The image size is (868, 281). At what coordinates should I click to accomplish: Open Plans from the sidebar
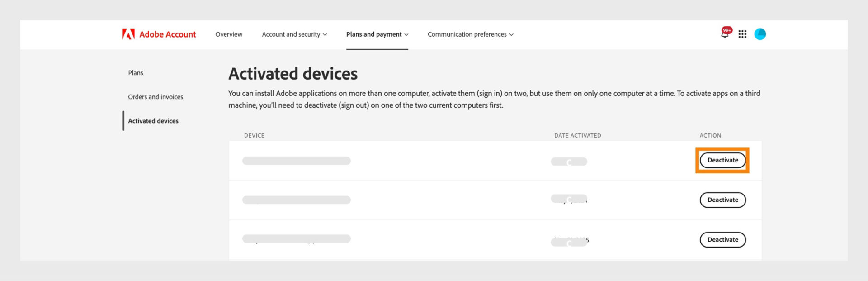pyautogui.click(x=136, y=72)
